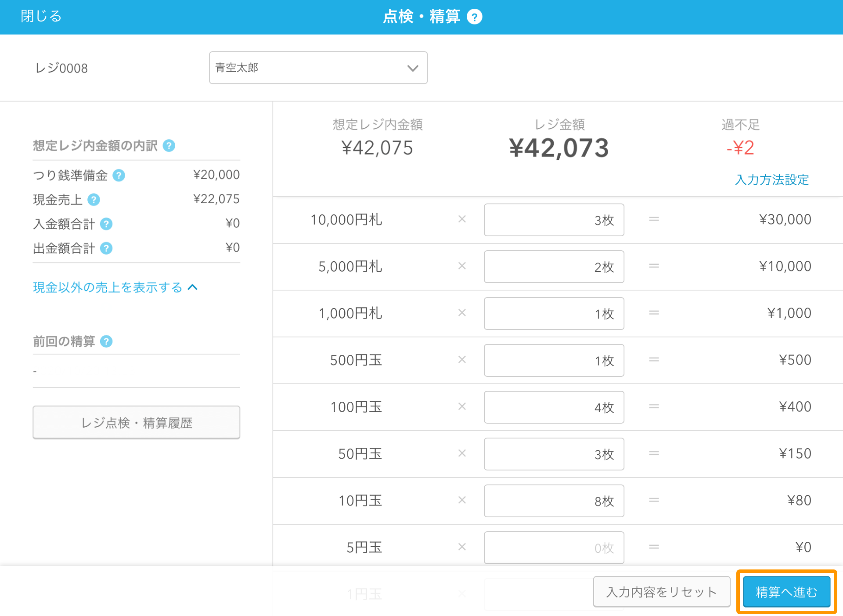Open the 青空太郎 staff dropdown

coord(318,68)
